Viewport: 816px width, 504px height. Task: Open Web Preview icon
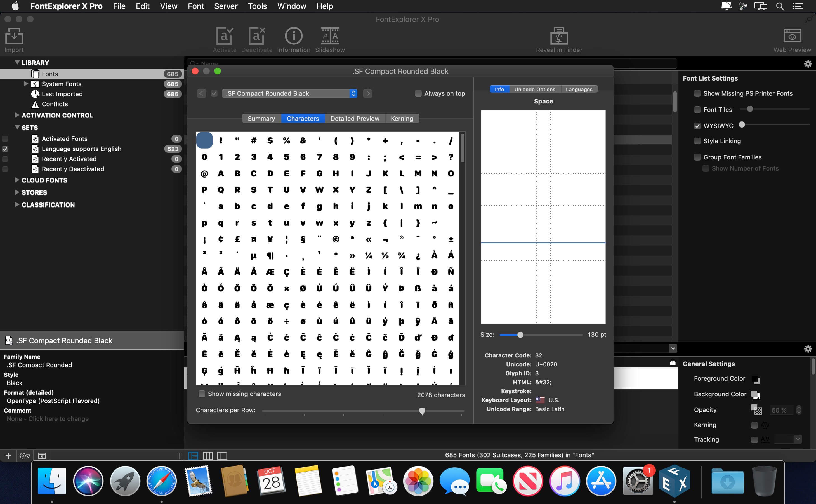tap(792, 36)
